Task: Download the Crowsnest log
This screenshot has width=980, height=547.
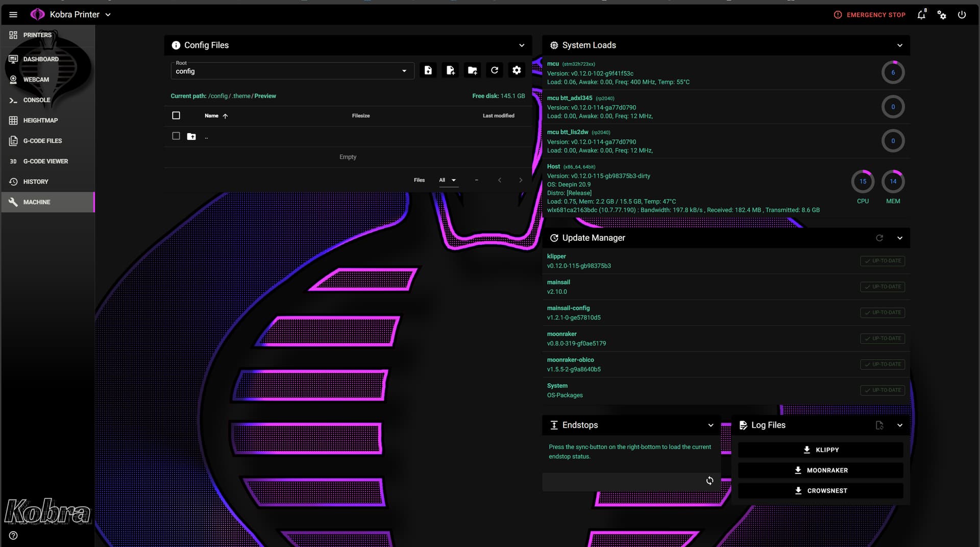Action: coord(821,491)
